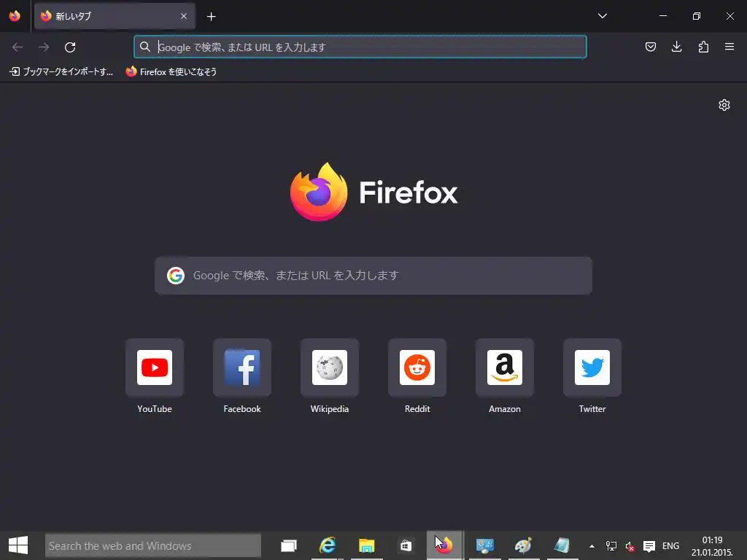Minimize the Firefox window
This screenshot has width=747, height=560.
coord(662,16)
